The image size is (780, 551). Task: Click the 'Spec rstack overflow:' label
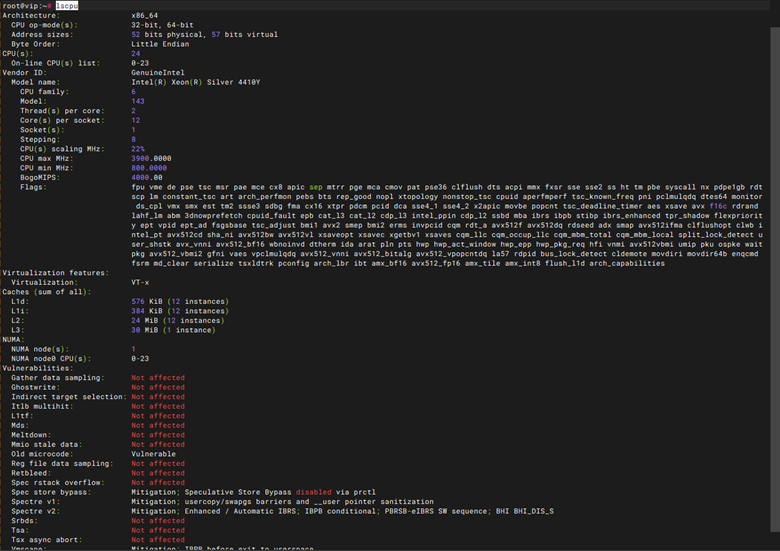(58, 482)
